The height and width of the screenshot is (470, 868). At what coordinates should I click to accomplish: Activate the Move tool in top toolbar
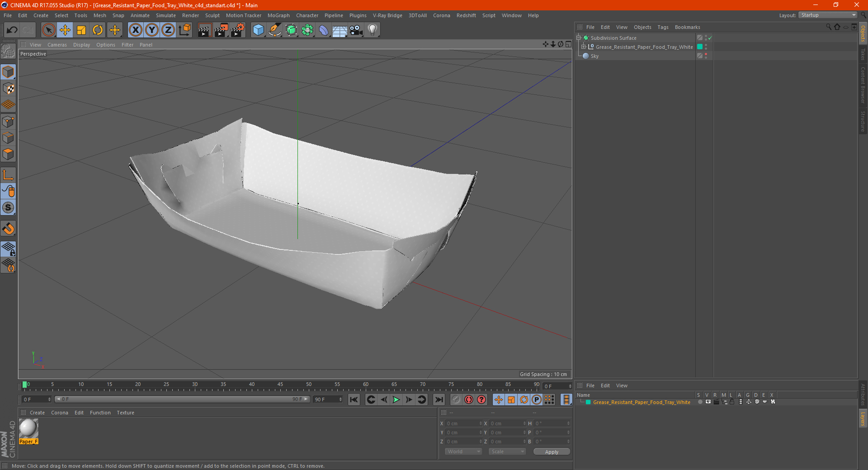(x=65, y=30)
